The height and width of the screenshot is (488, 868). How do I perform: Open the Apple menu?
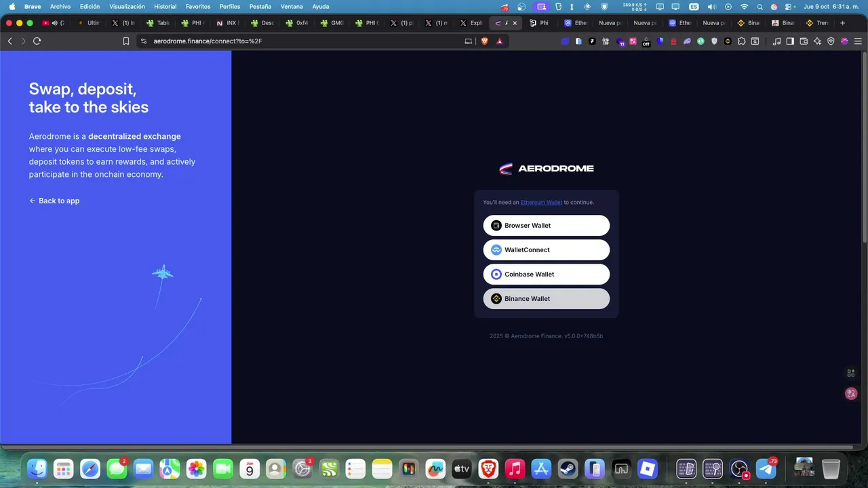click(x=12, y=6)
